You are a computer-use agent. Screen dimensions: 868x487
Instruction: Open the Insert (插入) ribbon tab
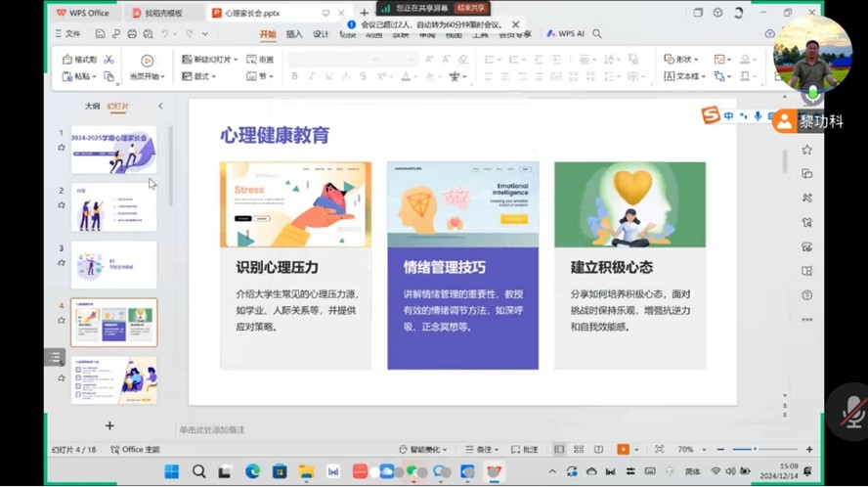tap(294, 34)
